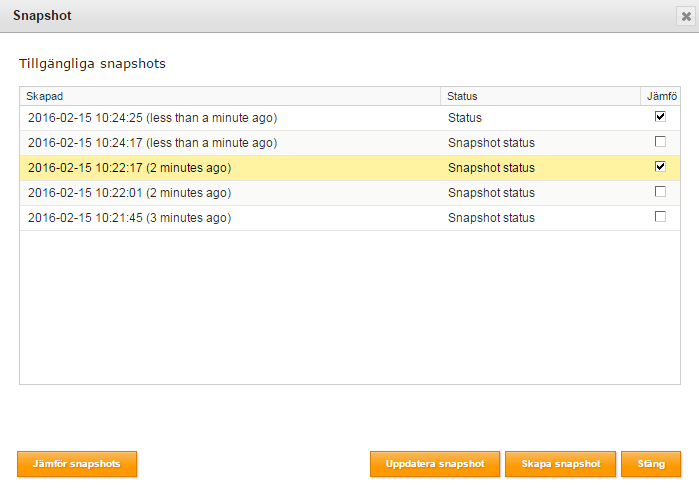Click the Status text in first row
The image size is (699, 495).
(465, 118)
